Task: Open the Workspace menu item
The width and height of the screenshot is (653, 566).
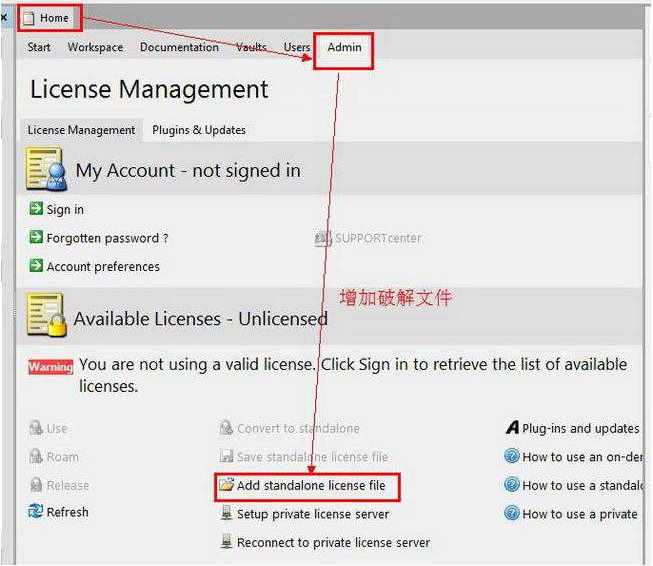Action: click(x=95, y=47)
